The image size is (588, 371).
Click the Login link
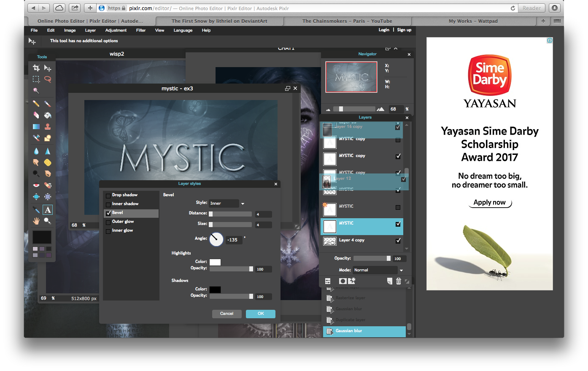click(384, 30)
